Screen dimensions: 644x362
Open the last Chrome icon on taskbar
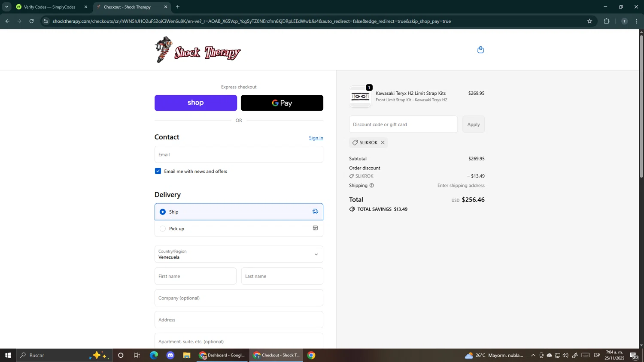tap(312, 355)
